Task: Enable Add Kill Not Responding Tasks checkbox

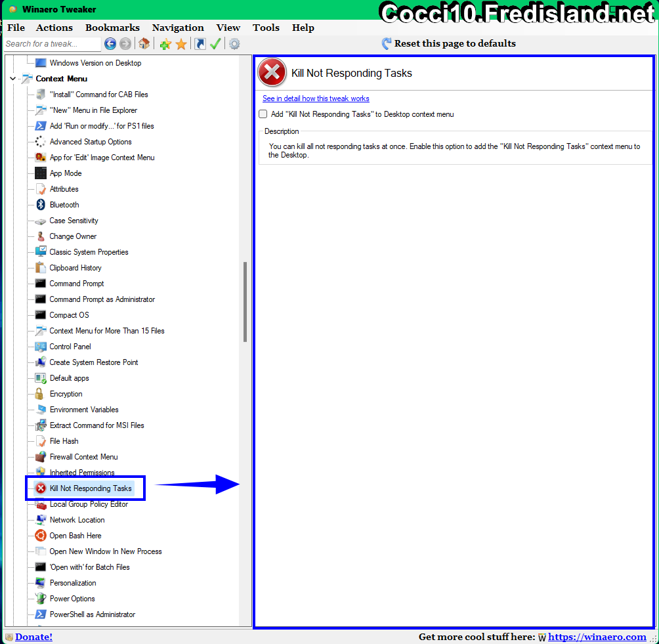Action: [263, 114]
